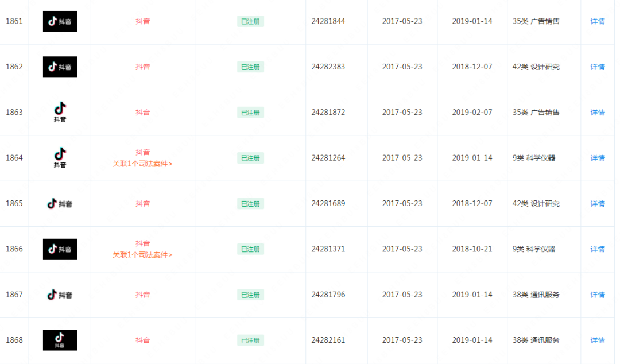This screenshot has width=620, height=364.
Task: Click the 已注册 status tag in row 1865
Action: (x=250, y=204)
